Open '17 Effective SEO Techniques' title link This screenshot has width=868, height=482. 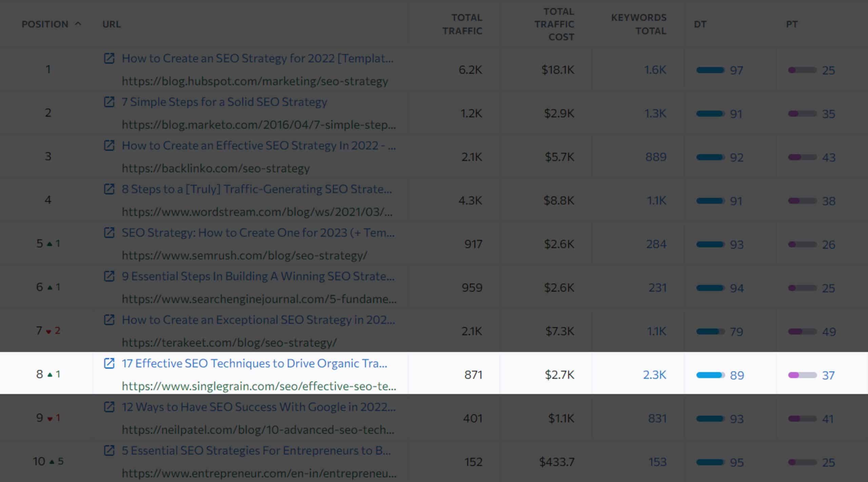pyautogui.click(x=254, y=363)
